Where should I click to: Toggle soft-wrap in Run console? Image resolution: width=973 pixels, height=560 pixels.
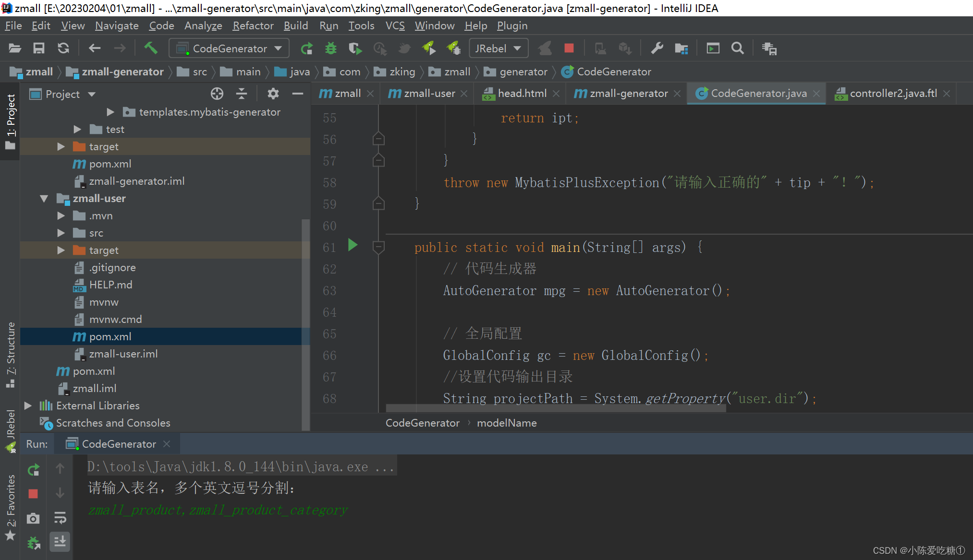60,518
